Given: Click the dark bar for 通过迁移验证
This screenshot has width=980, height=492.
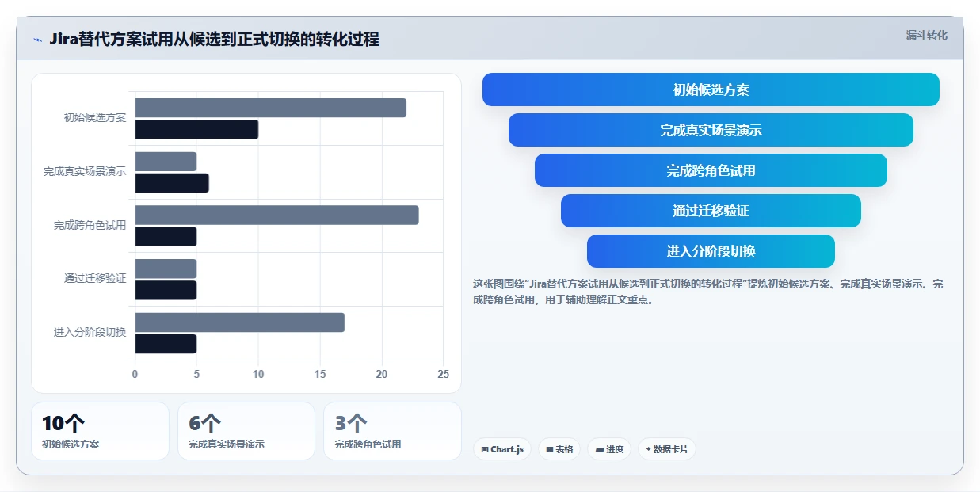Looking at the screenshot, I should (166, 290).
